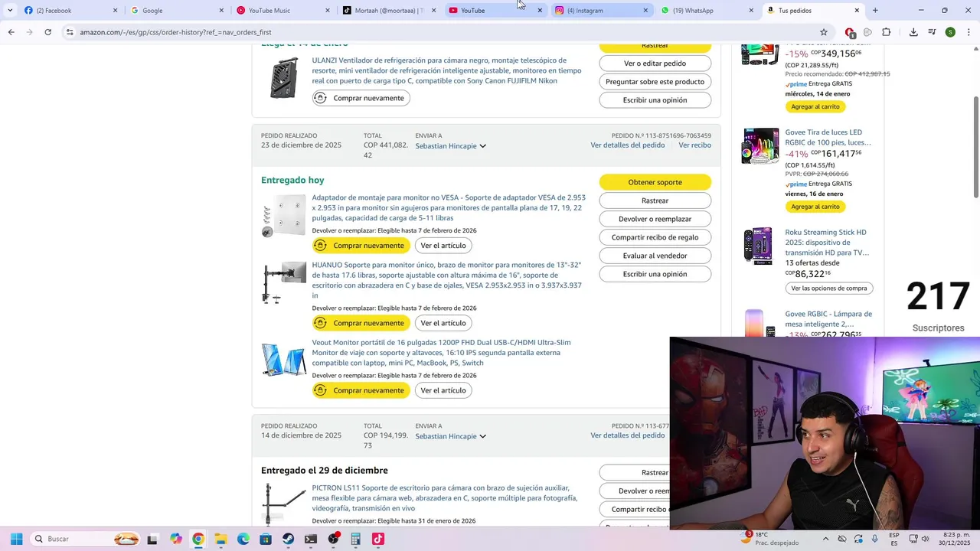The image size is (980, 551).
Task: Open Chrome three-dot menu
Action: click(x=968, y=32)
